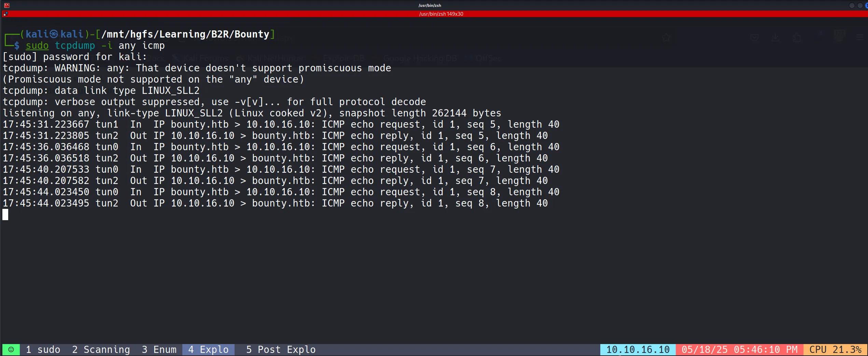Screen dimensions: 868x356
Task: Click the terminal cursor block below output
Action: coord(5,214)
